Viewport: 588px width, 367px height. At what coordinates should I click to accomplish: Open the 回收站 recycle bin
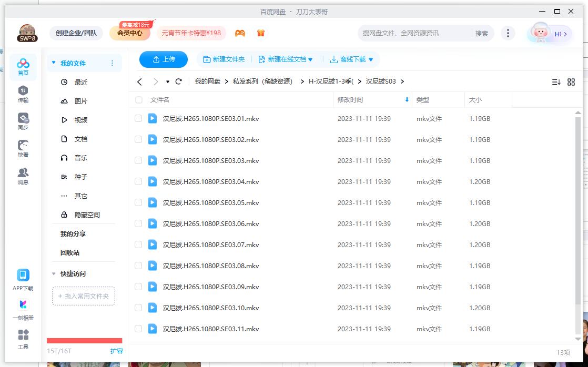(x=70, y=253)
